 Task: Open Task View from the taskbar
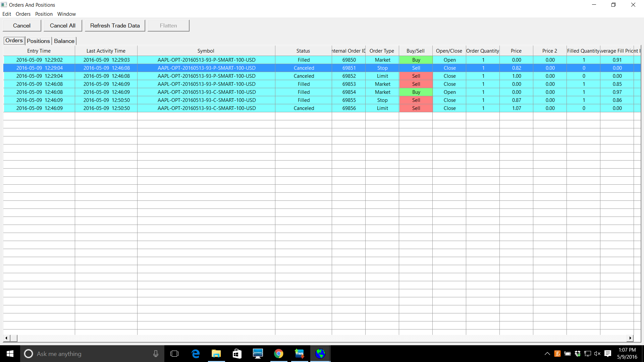coord(174,354)
